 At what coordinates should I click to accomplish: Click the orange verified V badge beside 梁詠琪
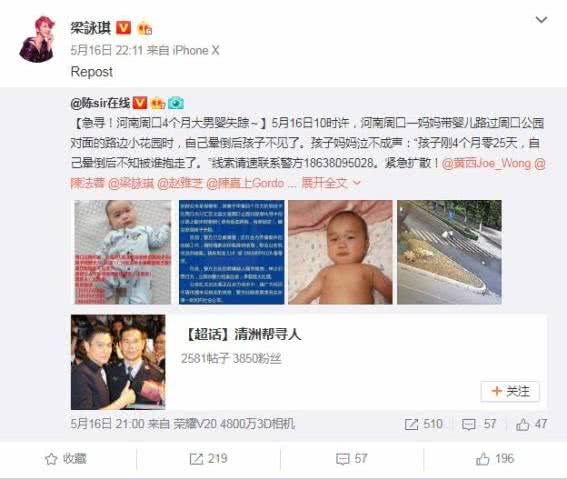click(x=123, y=27)
